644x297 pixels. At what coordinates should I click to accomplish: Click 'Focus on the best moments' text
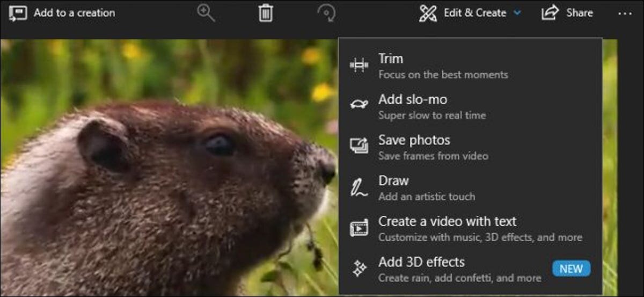[x=443, y=75]
